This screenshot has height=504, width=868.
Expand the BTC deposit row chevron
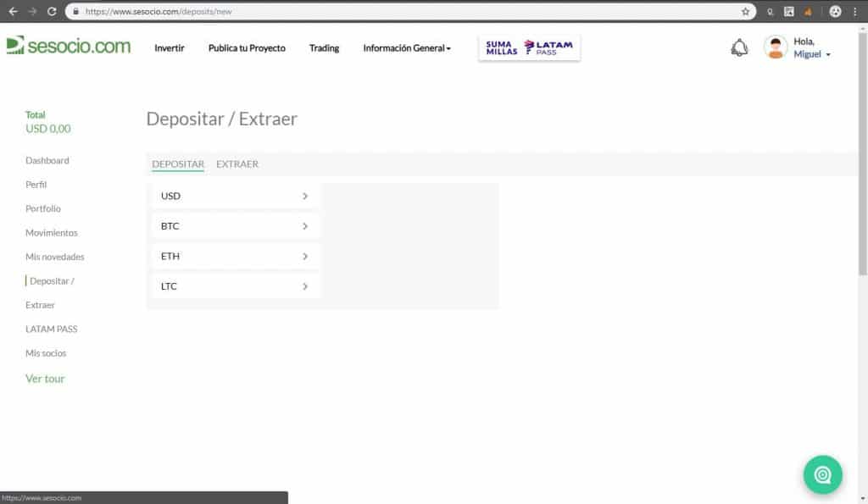coord(305,226)
